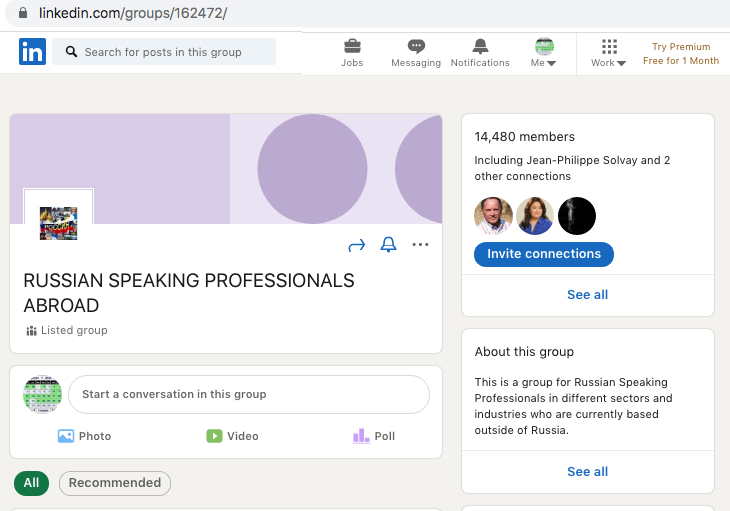Click the search posts in this group field
The width and height of the screenshot is (730, 511).
coord(164,52)
